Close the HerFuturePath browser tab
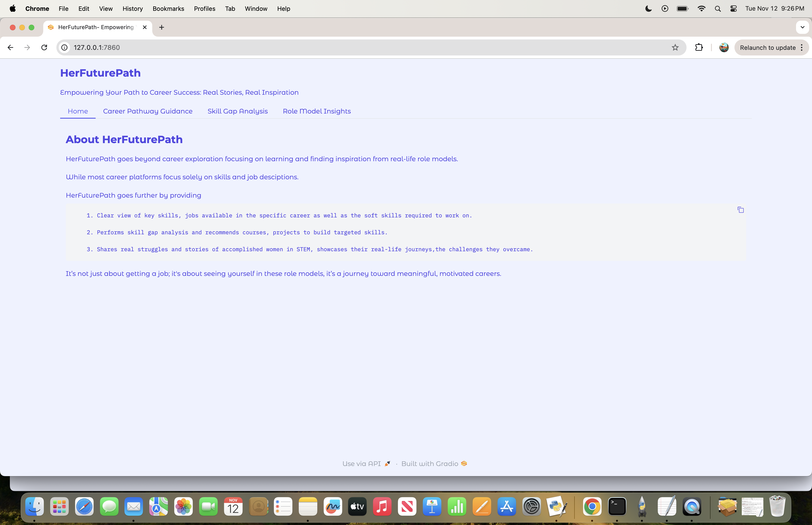 point(145,27)
